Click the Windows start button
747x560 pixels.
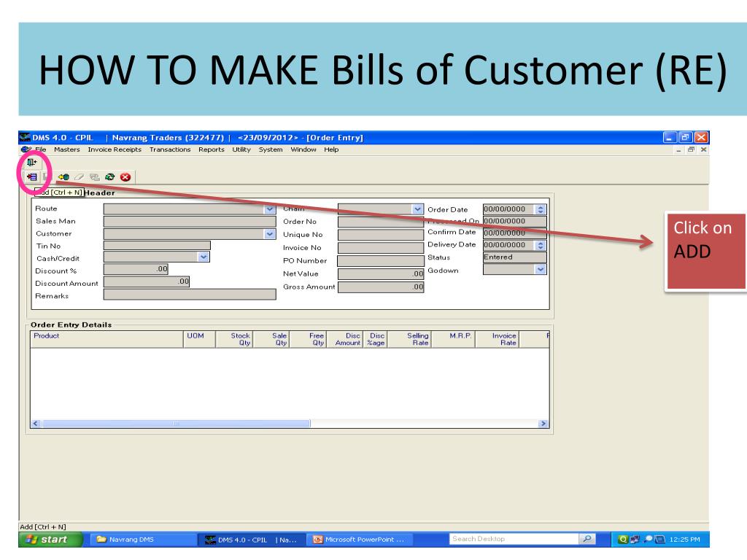(50, 540)
